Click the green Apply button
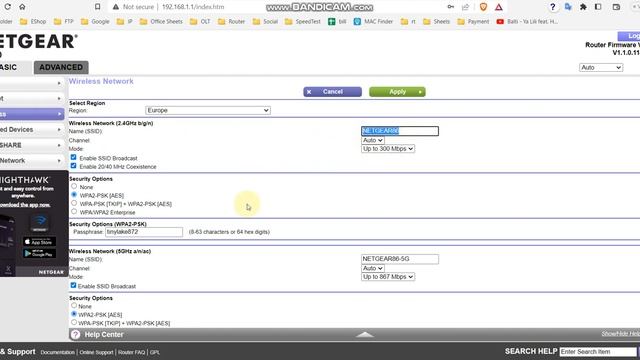 pyautogui.click(x=397, y=92)
